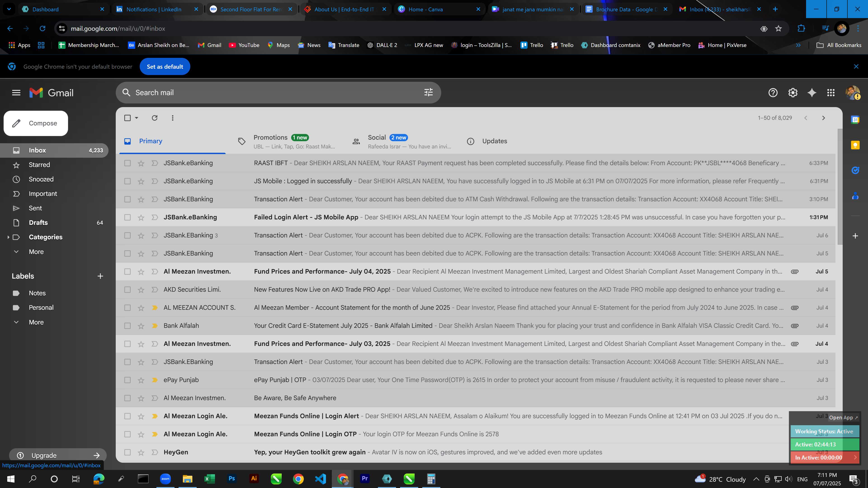Screen dimensions: 868x488
Task: Tick the select all emails checkbox
Action: point(127,118)
